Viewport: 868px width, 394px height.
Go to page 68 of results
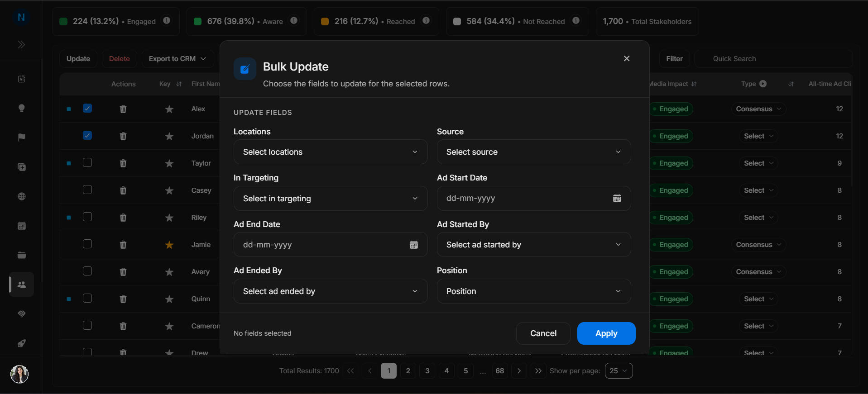coord(500,371)
